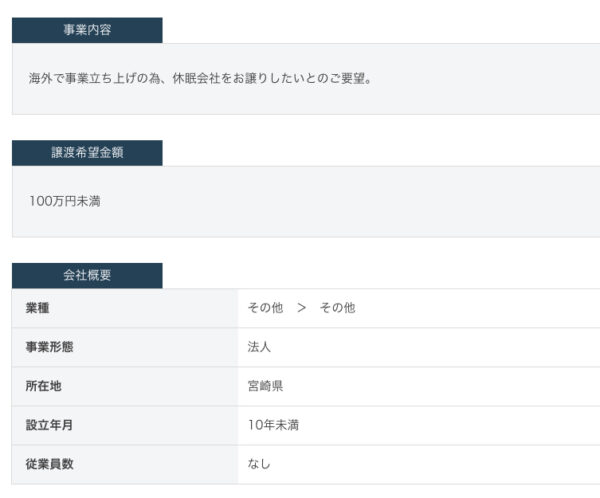Click the 設立年月 row label
This screenshot has width=600, height=498.
tap(49, 425)
